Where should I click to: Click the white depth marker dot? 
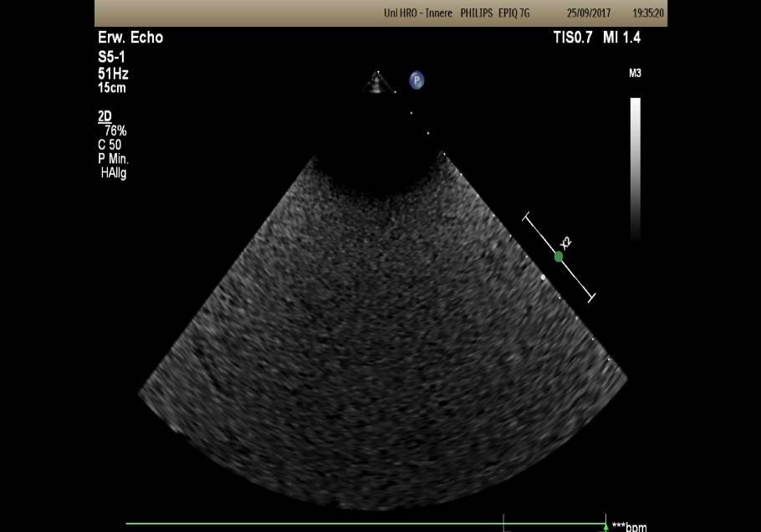coord(544,277)
